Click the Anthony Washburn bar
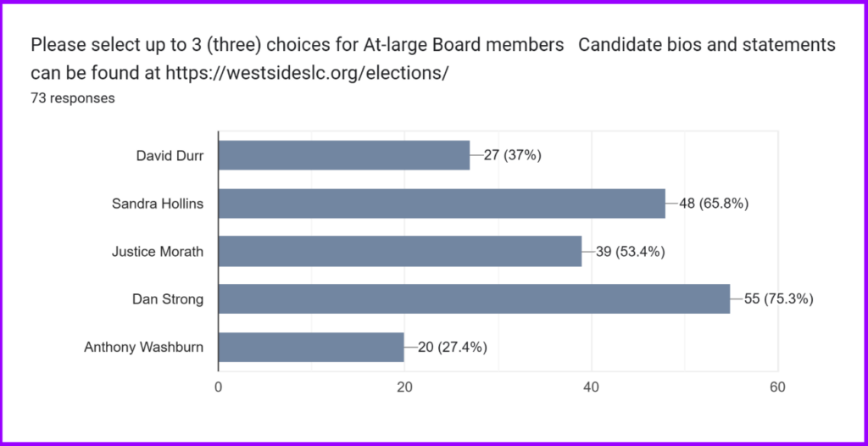 311,347
